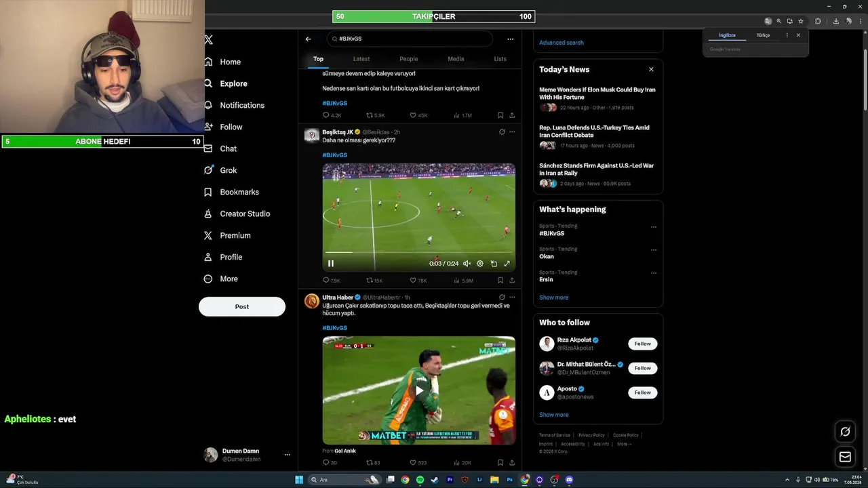The image size is (868, 488).
Task: Open Grok icon on Ultra Haber post
Action: tap(502, 298)
